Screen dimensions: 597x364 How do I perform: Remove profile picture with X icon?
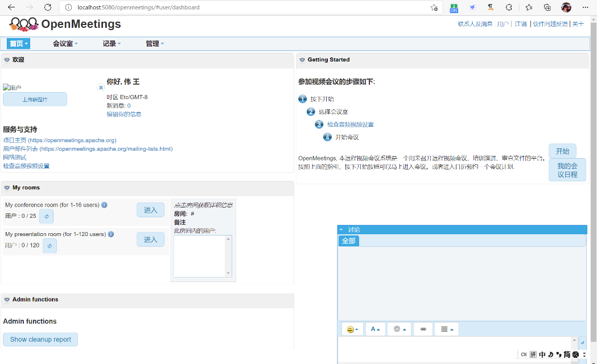click(x=101, y=88)
